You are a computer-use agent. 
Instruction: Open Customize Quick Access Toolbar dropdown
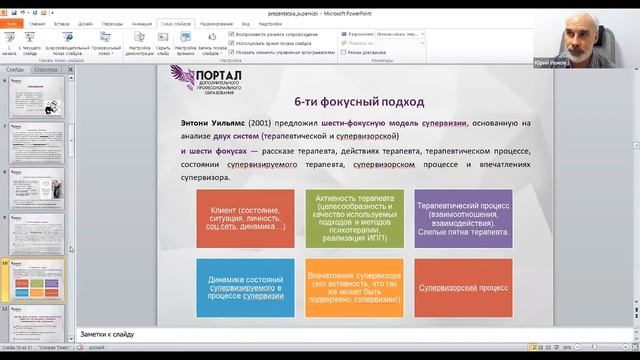[x=52, y=13]
